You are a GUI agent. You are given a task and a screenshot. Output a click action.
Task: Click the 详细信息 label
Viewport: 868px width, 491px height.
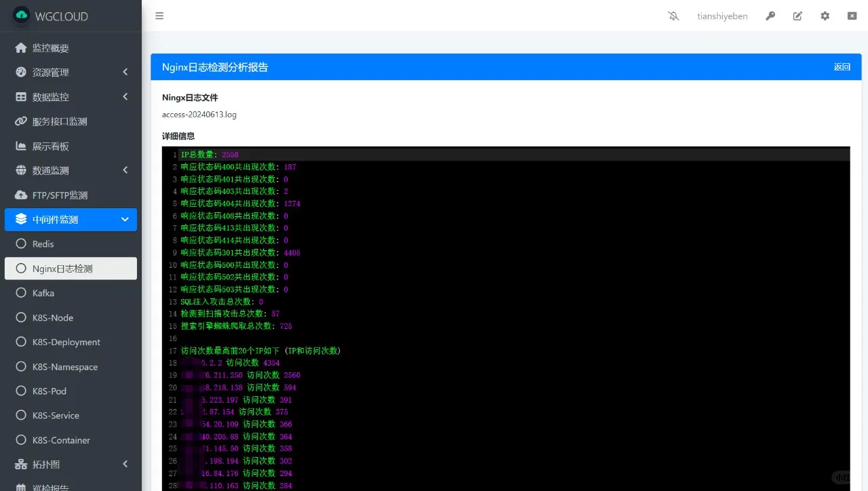[178, 136]
